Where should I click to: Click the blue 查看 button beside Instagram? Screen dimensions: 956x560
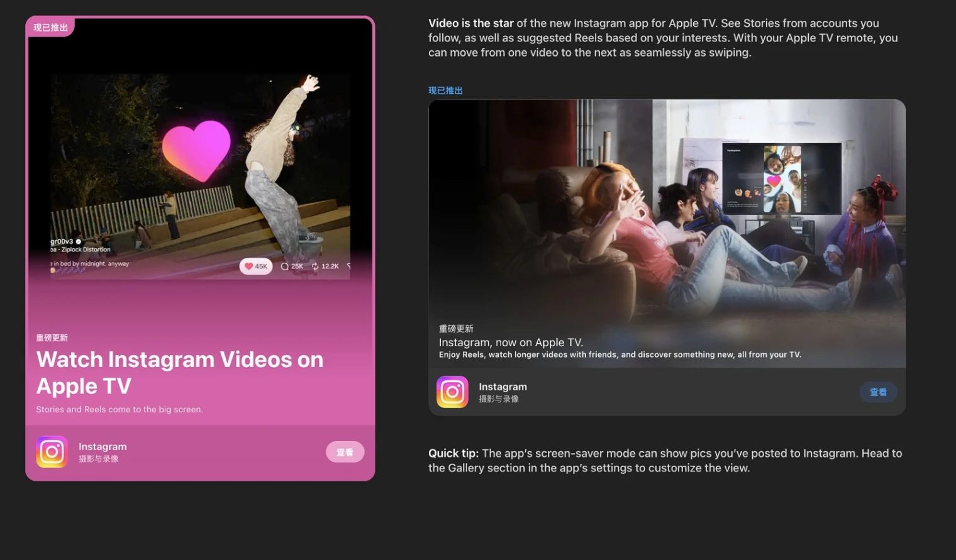[x=878, y=392]
